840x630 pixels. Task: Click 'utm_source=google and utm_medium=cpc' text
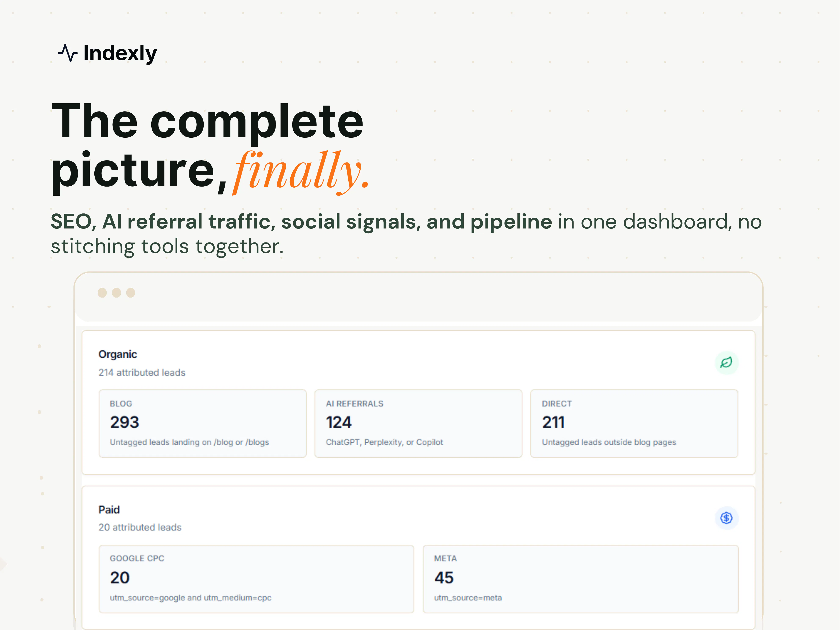pyautogui.click(x=191, y=598)
